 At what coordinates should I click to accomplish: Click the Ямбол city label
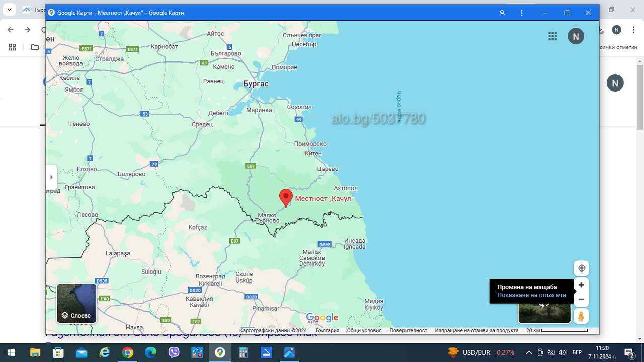pos(74,89)
